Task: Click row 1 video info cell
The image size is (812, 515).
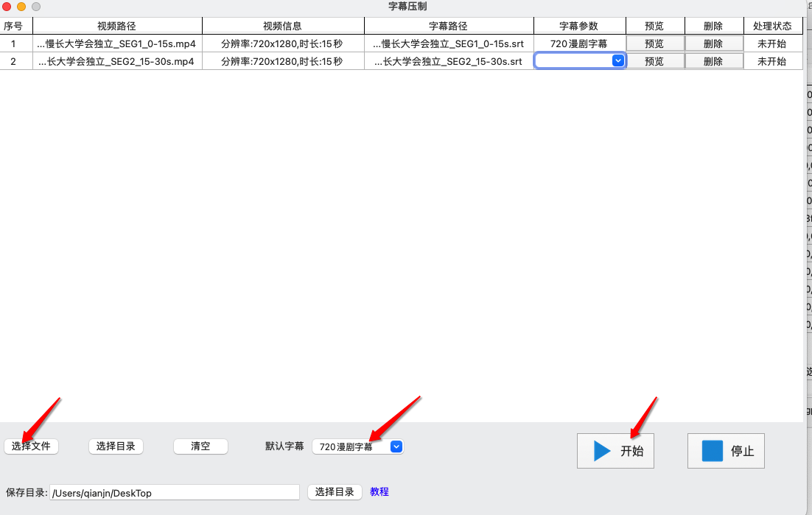Action: coord(283,43)
